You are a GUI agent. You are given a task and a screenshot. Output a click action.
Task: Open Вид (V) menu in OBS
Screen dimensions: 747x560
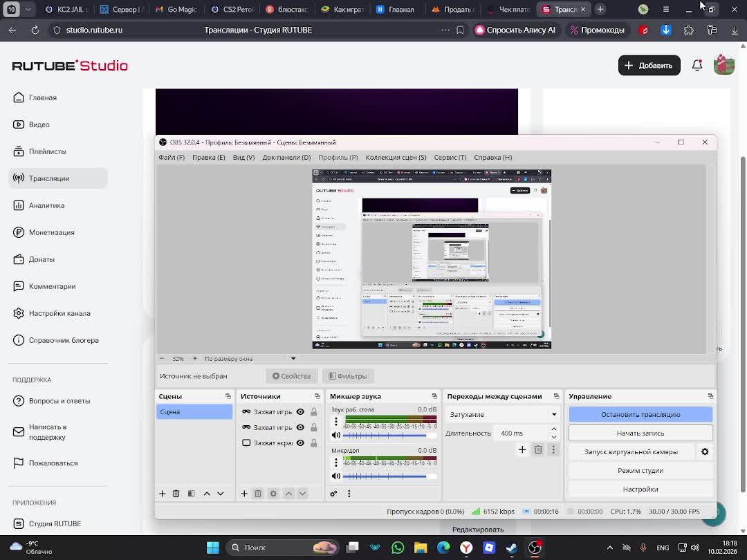(244, 158)
